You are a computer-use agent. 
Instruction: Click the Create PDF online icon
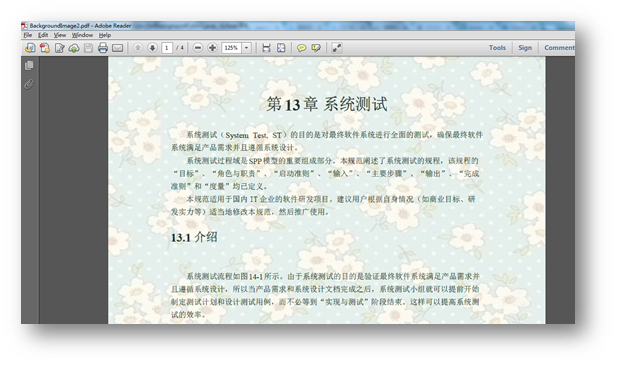[x=45, y=48]
